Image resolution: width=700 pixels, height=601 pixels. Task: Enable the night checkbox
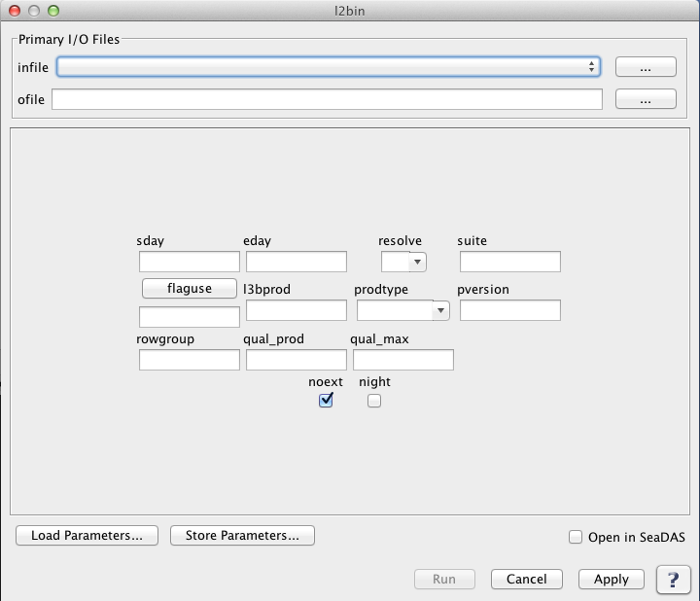(374, 401)
